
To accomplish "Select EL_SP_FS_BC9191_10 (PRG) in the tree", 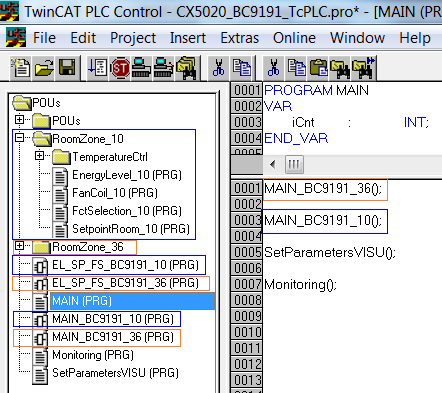I will tap(125, 265).
